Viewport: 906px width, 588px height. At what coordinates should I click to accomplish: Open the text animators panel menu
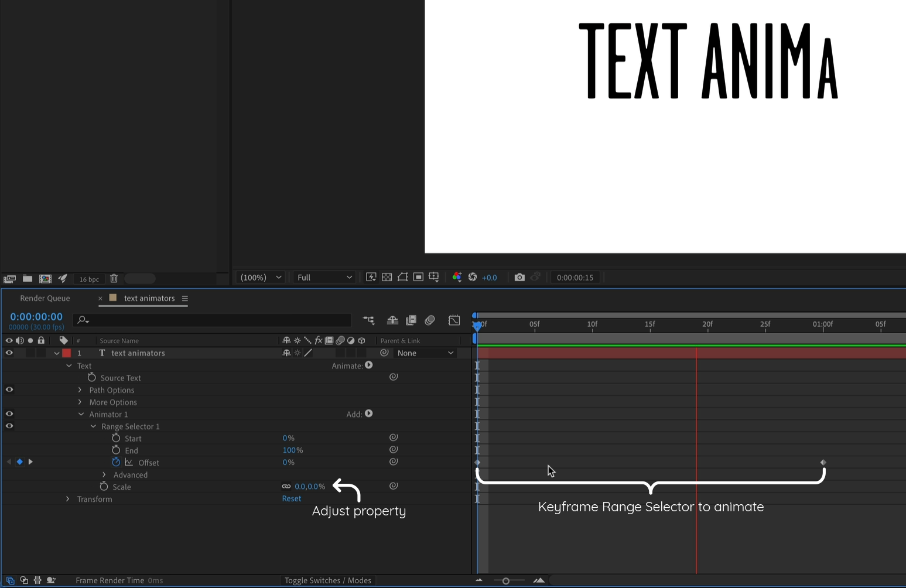click(185, 298)
